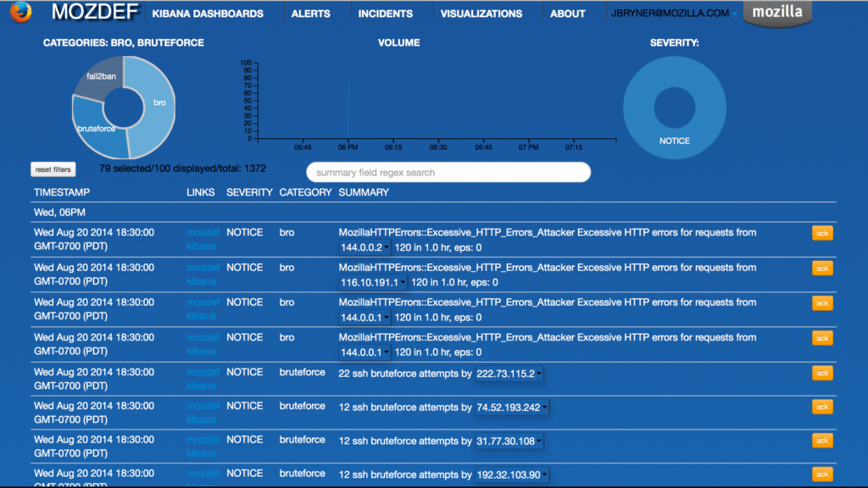Open the KIBANA DASHBOARDS menu

pyautogui.click(x=207, y=14)
